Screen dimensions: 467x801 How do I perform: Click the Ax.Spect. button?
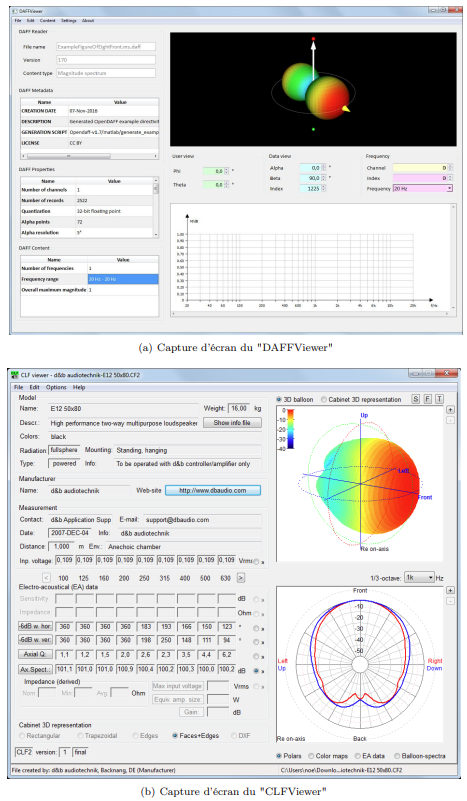(x=35, y=669)
